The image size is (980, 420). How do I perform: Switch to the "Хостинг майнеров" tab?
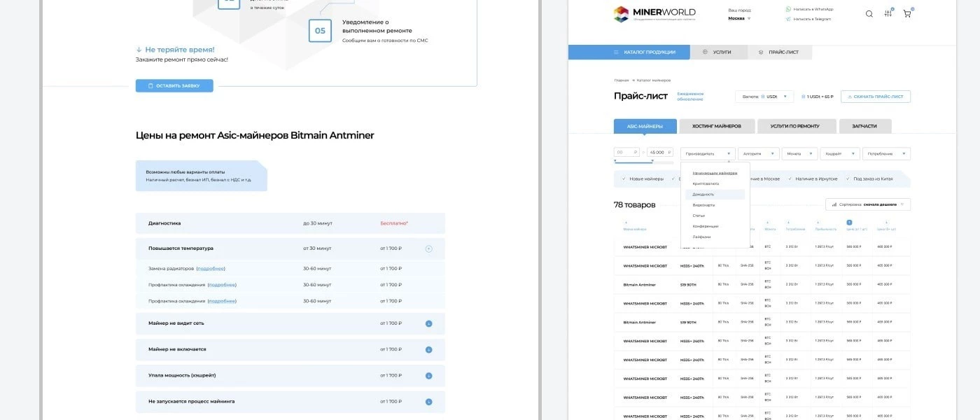pyautogui.click(x=717, y=126)
